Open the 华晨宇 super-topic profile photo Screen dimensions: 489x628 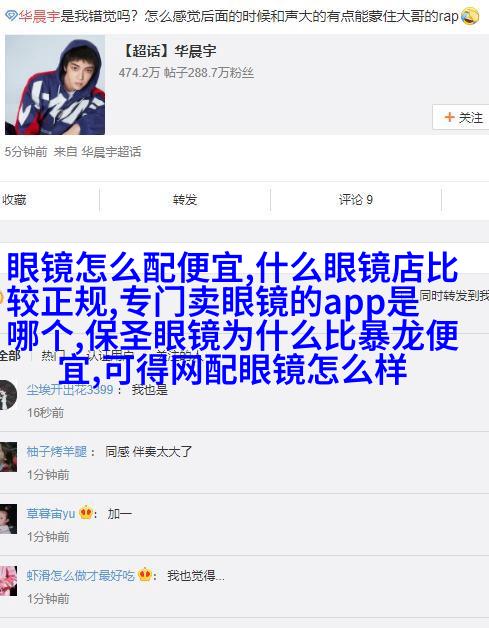pos(55,85)
